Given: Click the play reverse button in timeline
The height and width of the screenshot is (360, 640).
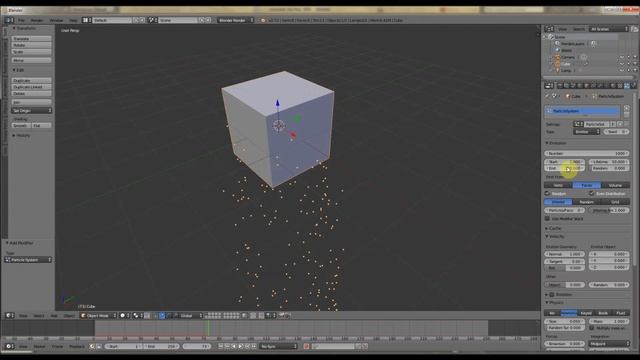Looking at the screenshot, I should tap(233, 346).
